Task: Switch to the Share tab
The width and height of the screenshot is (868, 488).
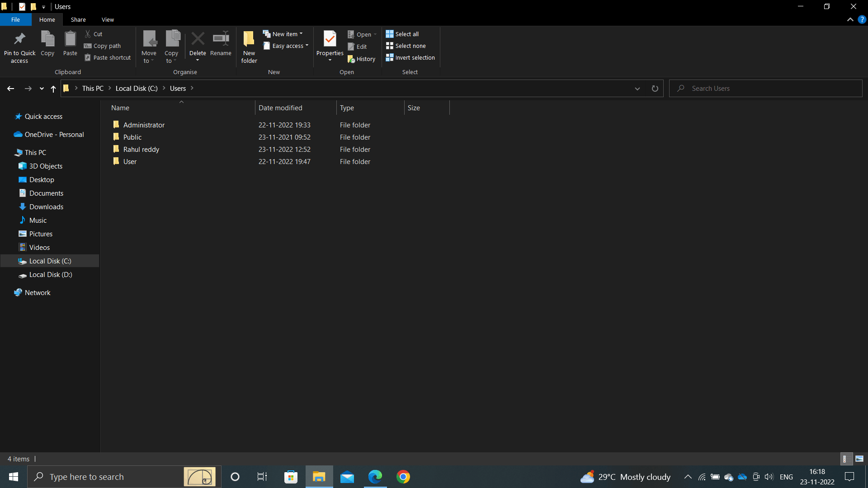Action: coord(78,19)
